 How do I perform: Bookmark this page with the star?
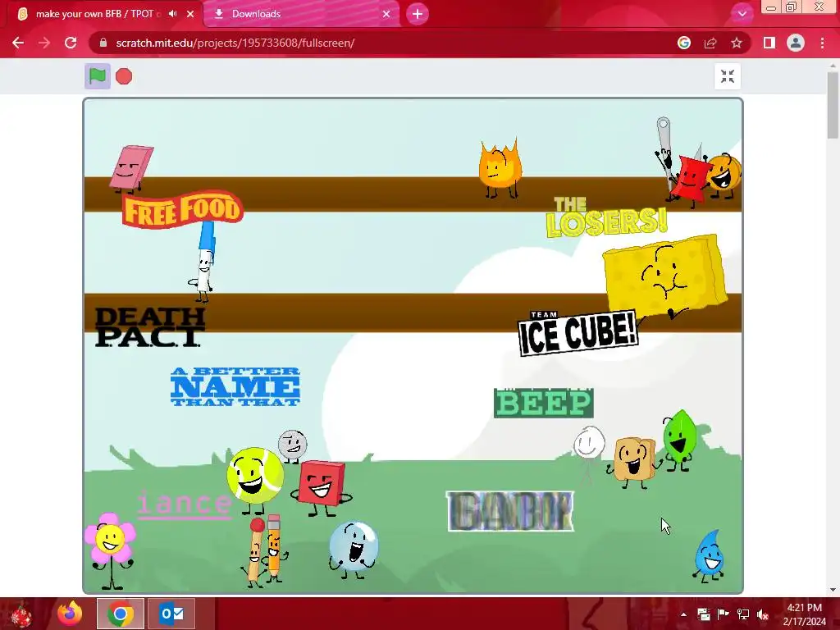point(737,43)
